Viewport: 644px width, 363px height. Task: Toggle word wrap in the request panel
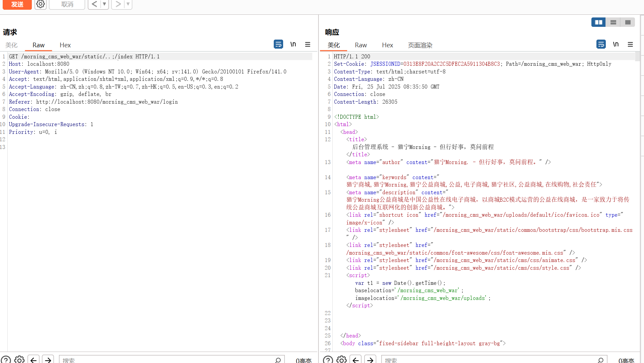[x=278, y=44]
